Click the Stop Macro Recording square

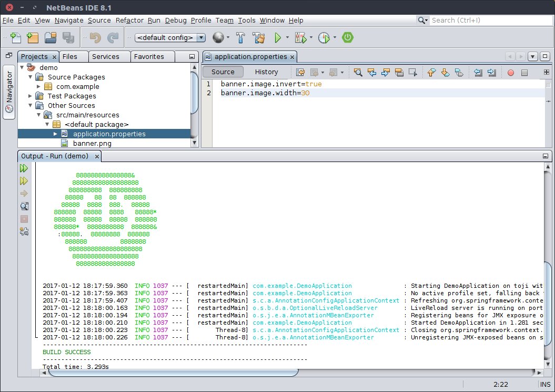click(x=524, y=73)
